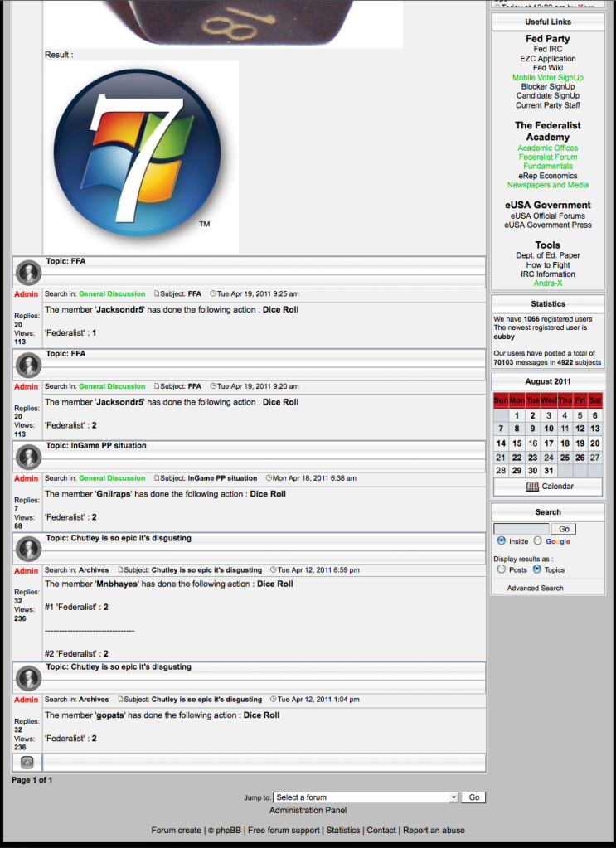Image resolution: width=616 pixels, height=848 pixels.
Task: Click Forum create footer link
Action: (176, 830)
